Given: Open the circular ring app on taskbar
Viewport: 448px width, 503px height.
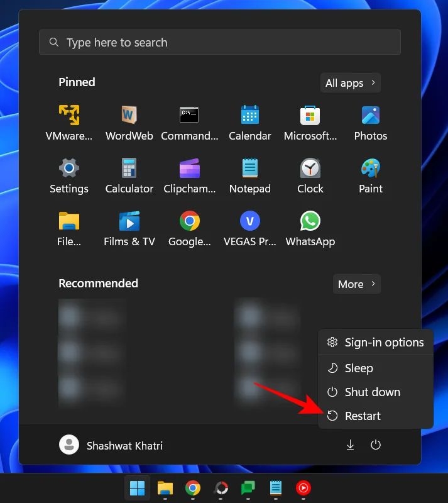Looking at the screenshot, I should pos(221,488).
